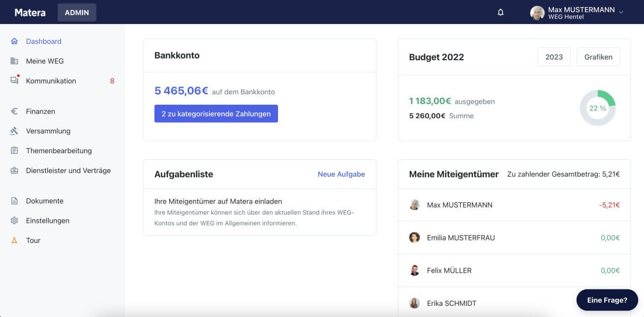Select Felix MÜLLER row
Image resolution: width=644 pixels, height=317 pixels.
click(x=514, y=271)
